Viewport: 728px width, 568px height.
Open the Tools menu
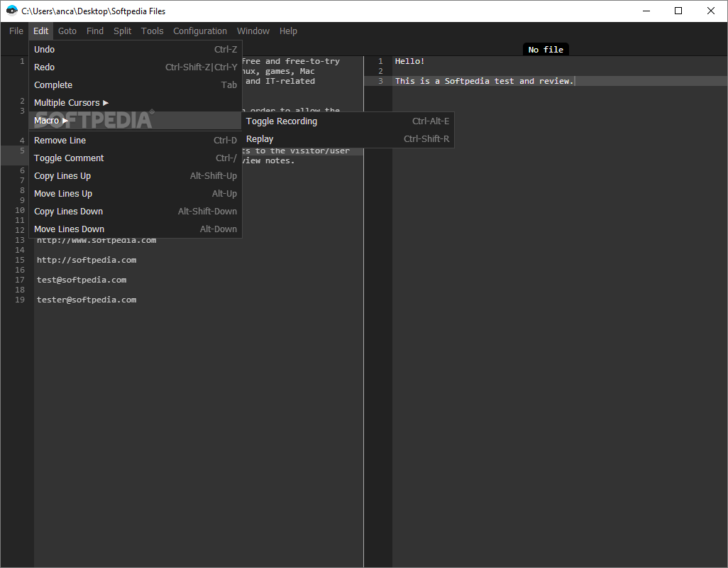coord(153,31)
